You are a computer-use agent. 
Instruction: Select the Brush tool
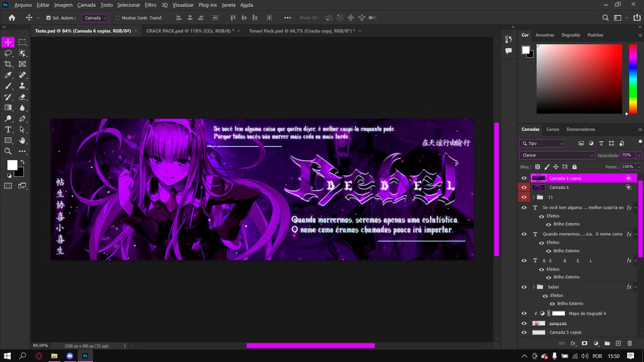coord(8,86)
